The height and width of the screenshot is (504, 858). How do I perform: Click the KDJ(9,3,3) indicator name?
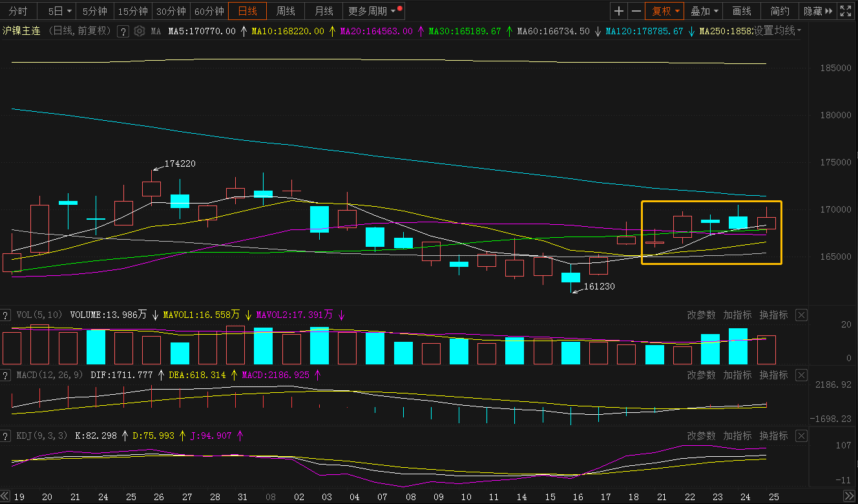(42, 436)
